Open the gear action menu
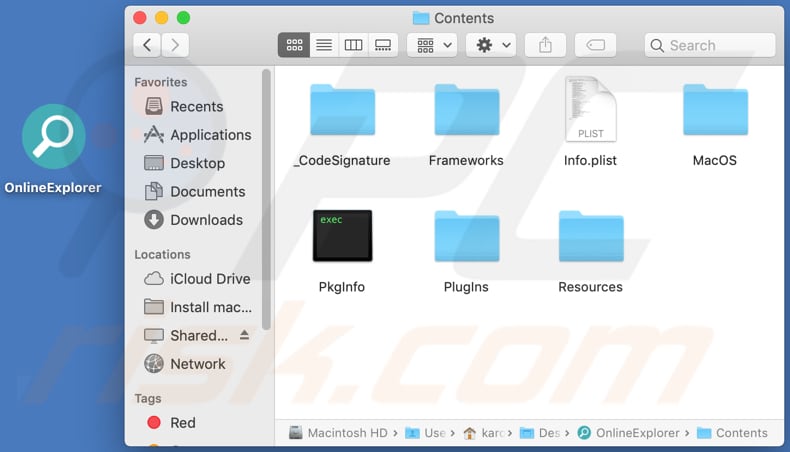The width and height of the screenshot is (790, 452). tap(491, 45)
